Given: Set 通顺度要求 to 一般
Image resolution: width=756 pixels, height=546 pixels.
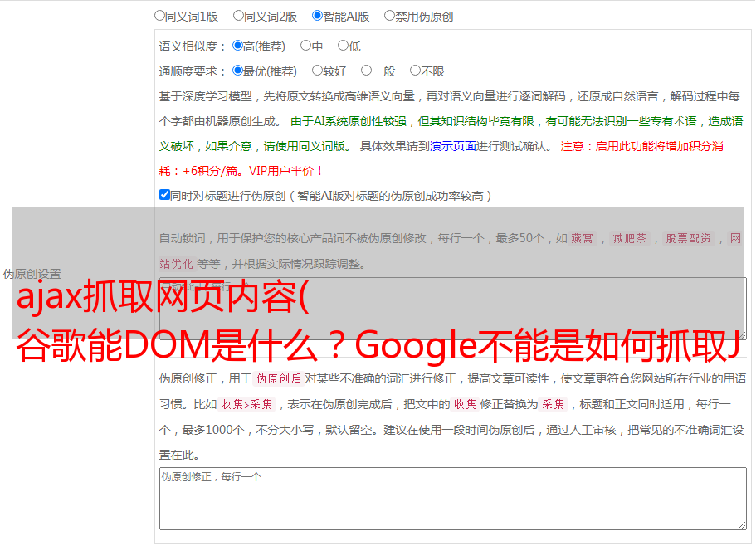Looking at the screenshot, I should click(367, 71).
